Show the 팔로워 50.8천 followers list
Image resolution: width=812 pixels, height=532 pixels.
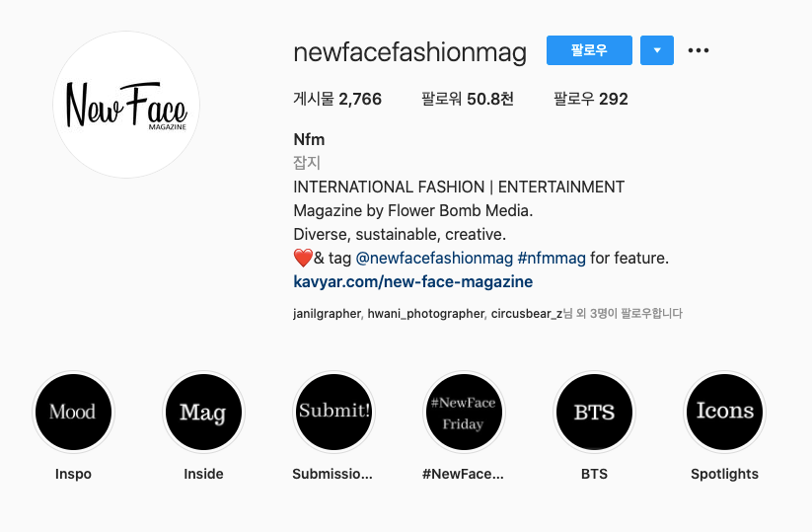(467, 99)
